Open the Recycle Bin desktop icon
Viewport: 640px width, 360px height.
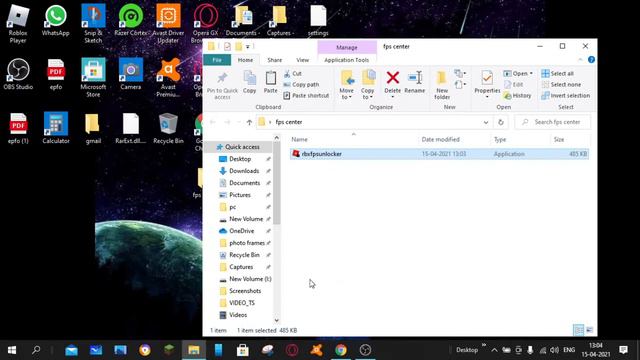[168, 128]
